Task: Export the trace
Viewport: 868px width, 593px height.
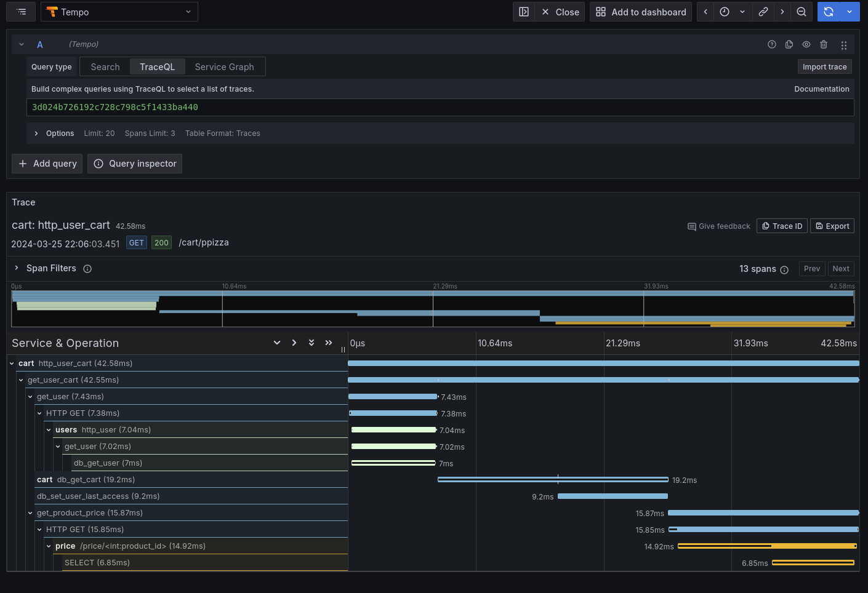Action: pyautogui.click(x=832, y=226)
